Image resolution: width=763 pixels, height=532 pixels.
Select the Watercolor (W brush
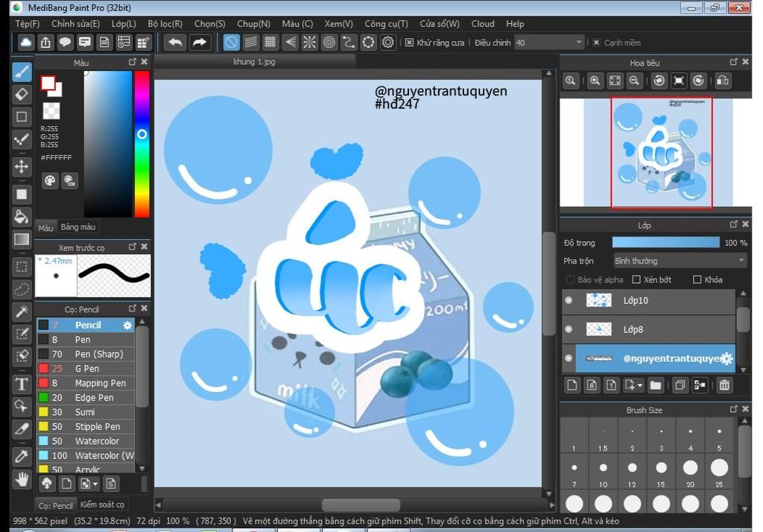point(86,455)
